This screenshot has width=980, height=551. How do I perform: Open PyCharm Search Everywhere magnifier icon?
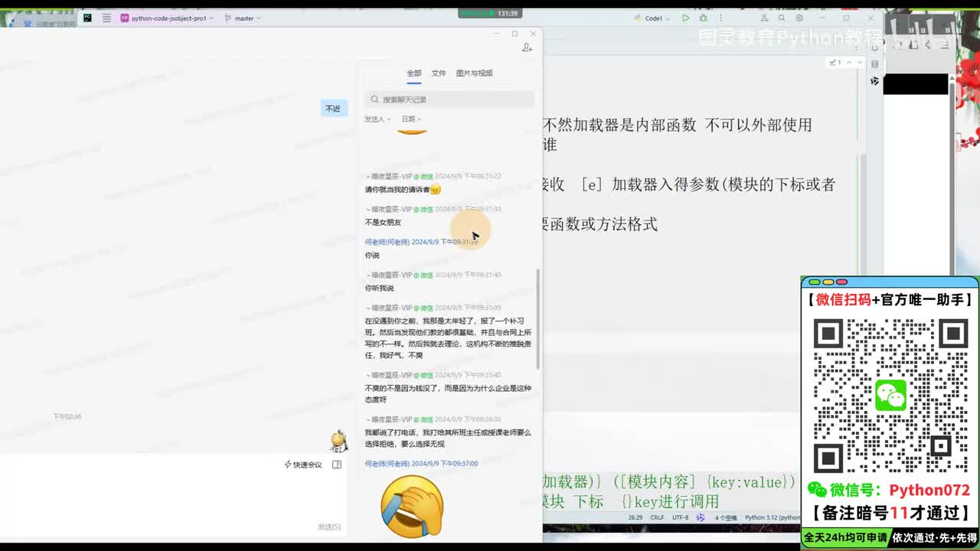coord(782,18)
